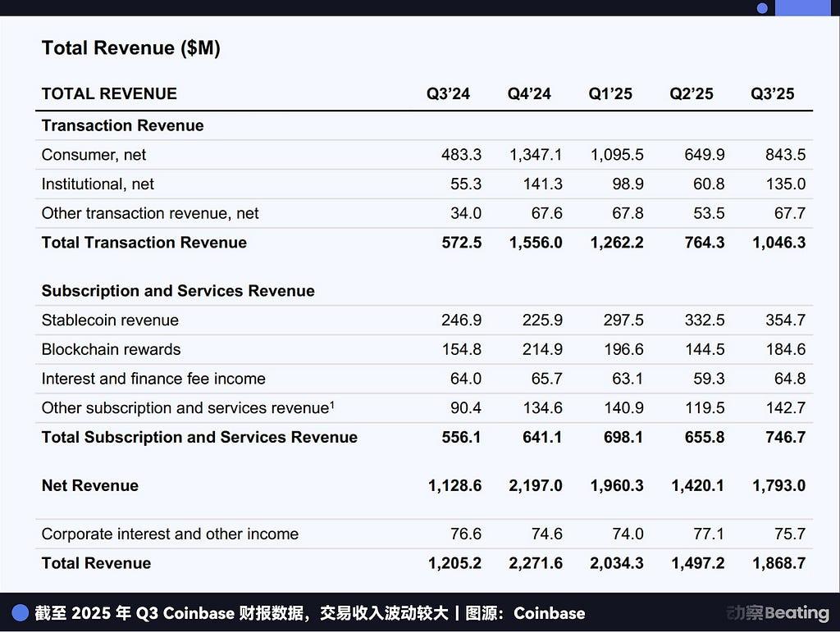Select the "Consumer, net" row label

pos(94,155)
